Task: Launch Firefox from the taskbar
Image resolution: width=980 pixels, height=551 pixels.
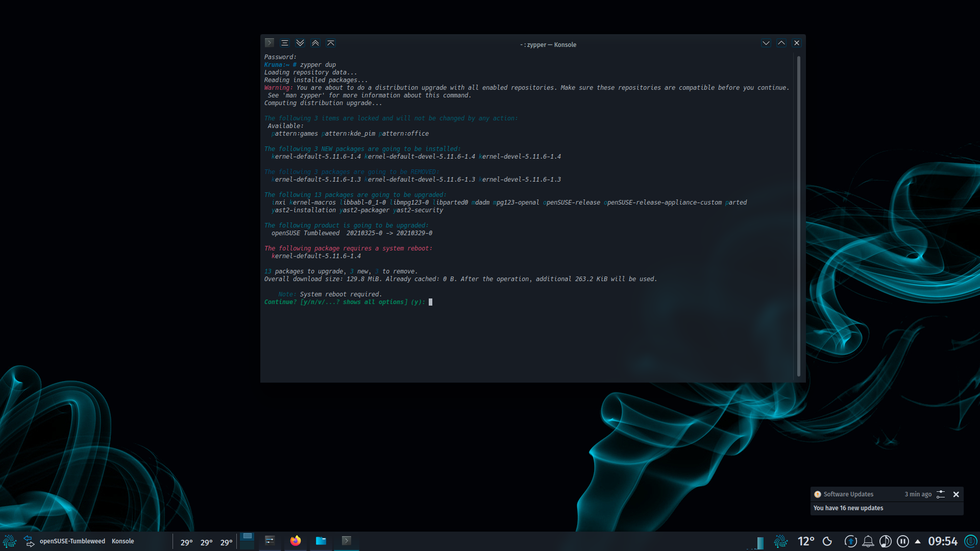Action: pyautogui.click(x=296, y=541)
